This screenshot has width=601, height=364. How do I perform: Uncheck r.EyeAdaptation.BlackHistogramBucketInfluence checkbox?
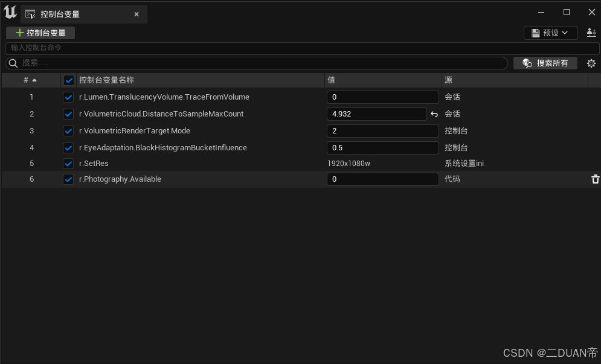click(68, 147)
